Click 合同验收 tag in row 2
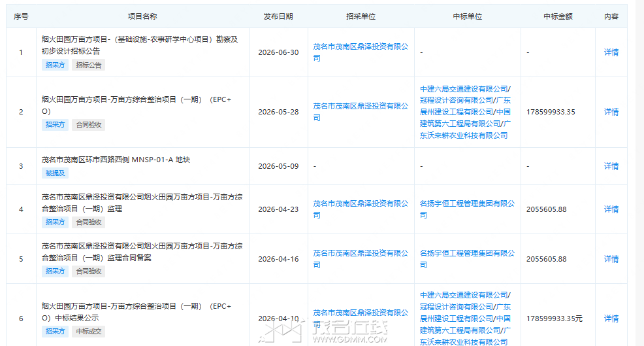Image resolution: width=644 pixels, height=346 pixels. [88, 125]
